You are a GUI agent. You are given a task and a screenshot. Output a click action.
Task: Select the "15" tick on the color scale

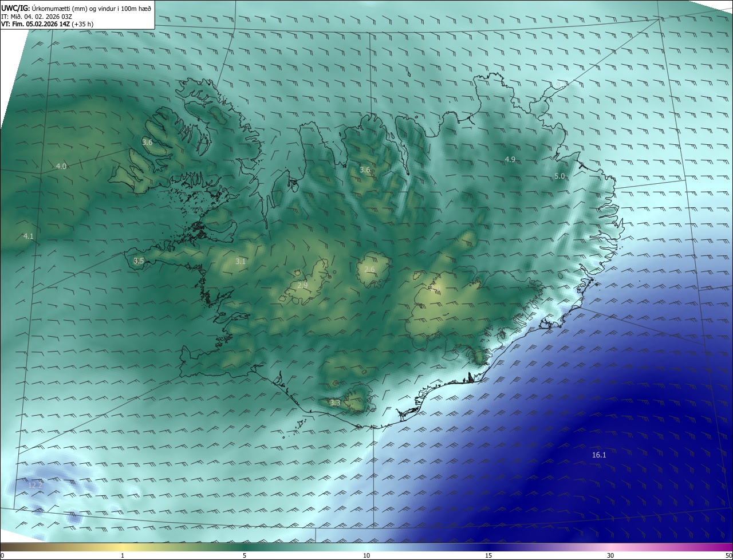[488, 555]
